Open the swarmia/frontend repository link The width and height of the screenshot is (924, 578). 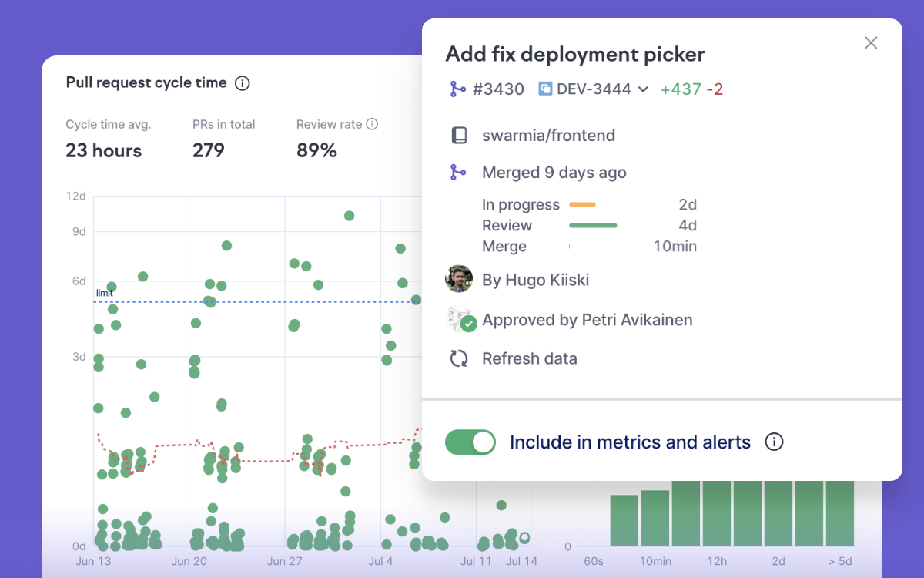(548, 136)
